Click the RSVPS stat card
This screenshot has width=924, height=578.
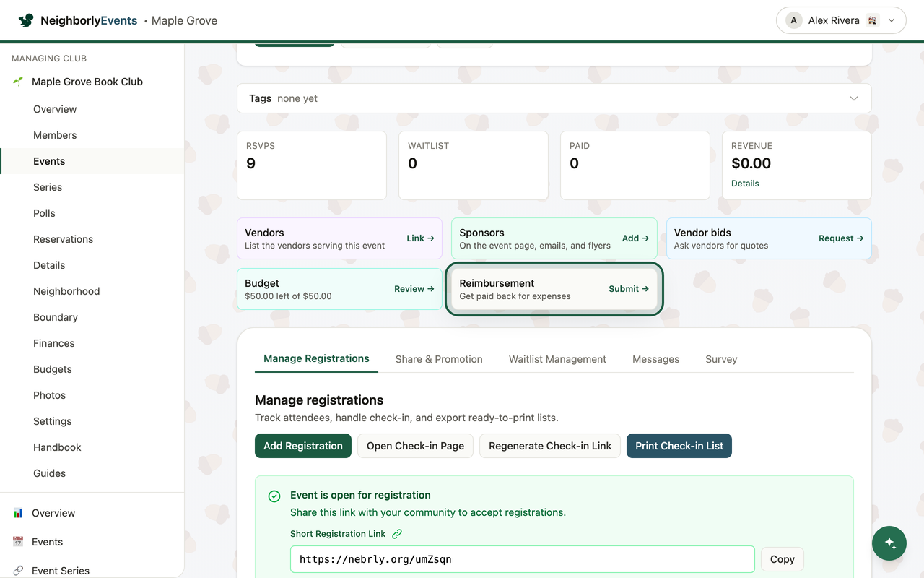pos(312,165)
